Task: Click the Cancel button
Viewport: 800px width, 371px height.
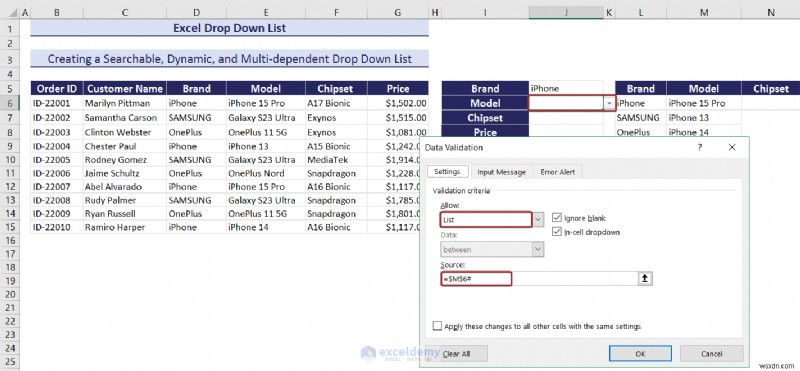Action: click(x=711, y=354)
